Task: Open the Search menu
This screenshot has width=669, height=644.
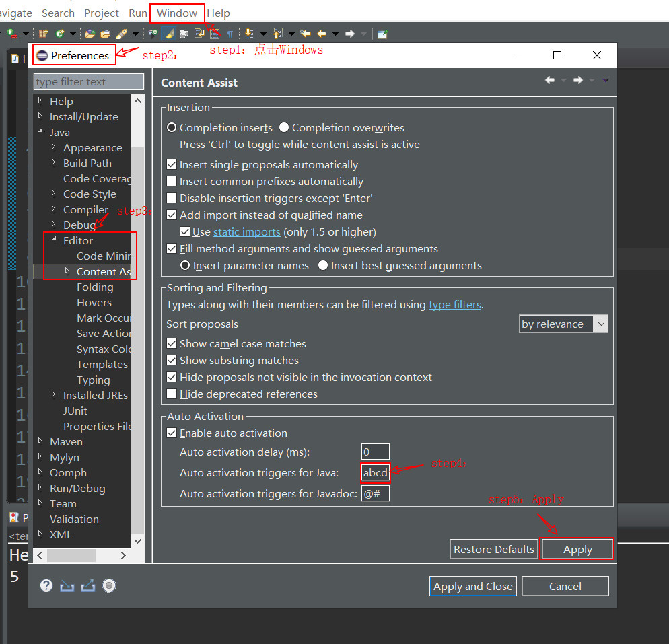Action: click(58, 13)
